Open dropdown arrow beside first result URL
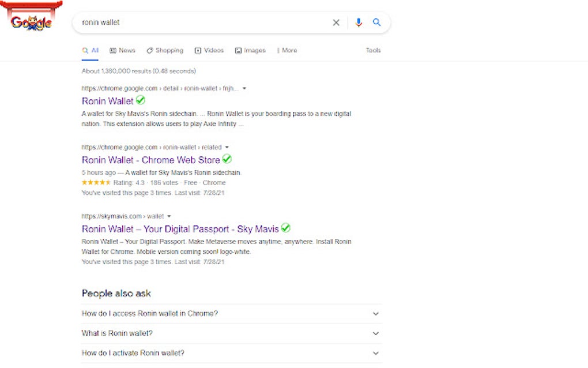This screenshot has width=588, height=368. click(244, 88)
